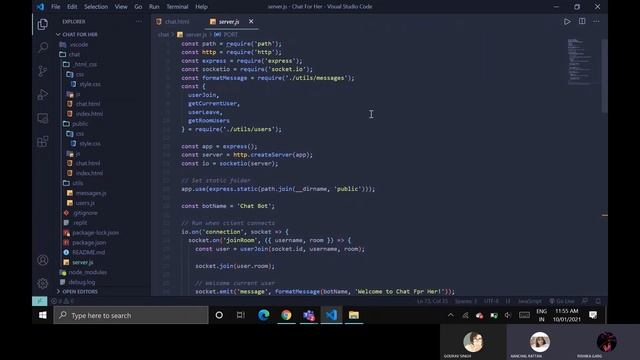Open the Selection menu
The height and width of the screenshot is (360, 640).
click(x=96, y=7)
